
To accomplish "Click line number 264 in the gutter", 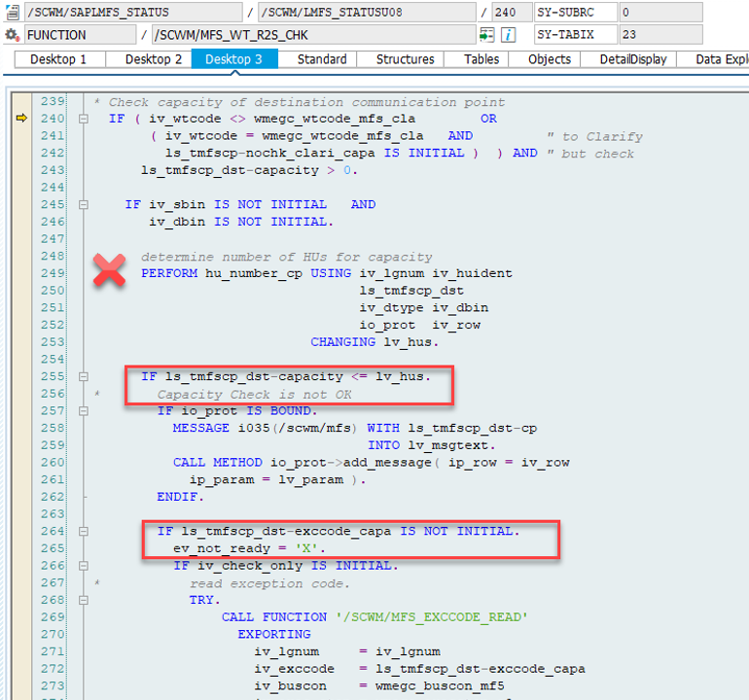I will click(x=53, y=531).
